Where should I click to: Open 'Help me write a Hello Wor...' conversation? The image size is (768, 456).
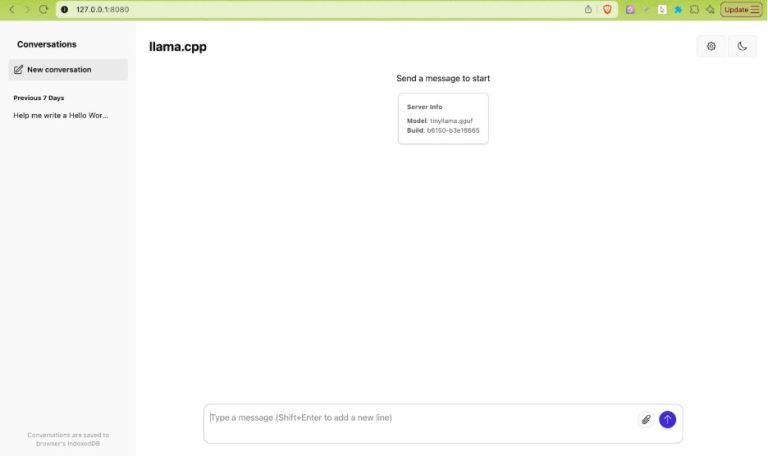61,116
